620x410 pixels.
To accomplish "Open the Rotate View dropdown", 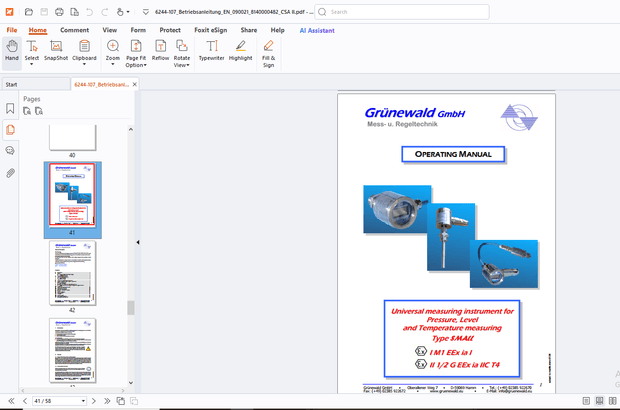I will click(182, 53).
